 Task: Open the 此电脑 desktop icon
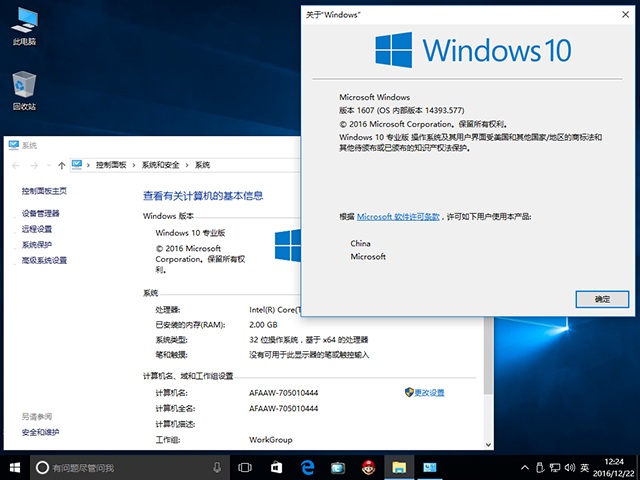[x=24, y=24]
